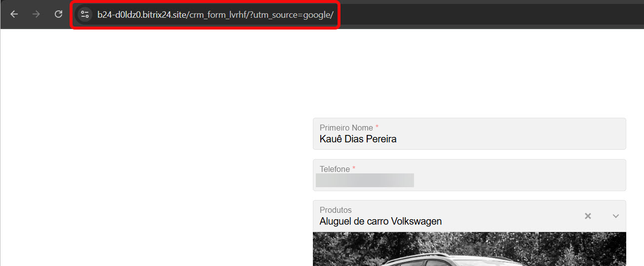Screen dimensions: 644x266
Task: Click the "Primeiro Nome" field label
Action: (346, 128)
